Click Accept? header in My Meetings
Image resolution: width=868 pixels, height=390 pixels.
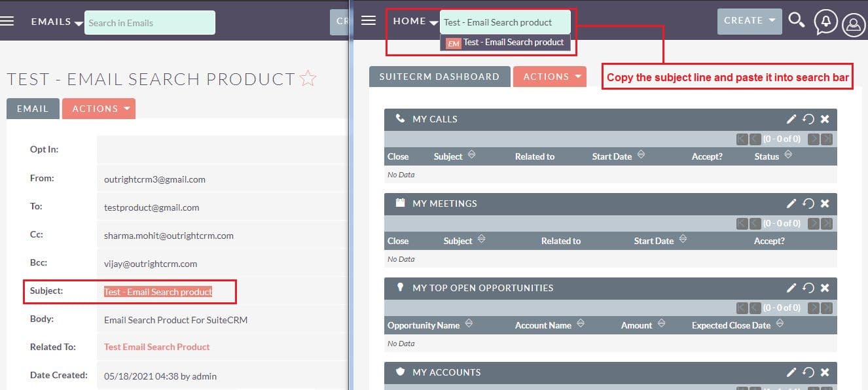point(769,241)
